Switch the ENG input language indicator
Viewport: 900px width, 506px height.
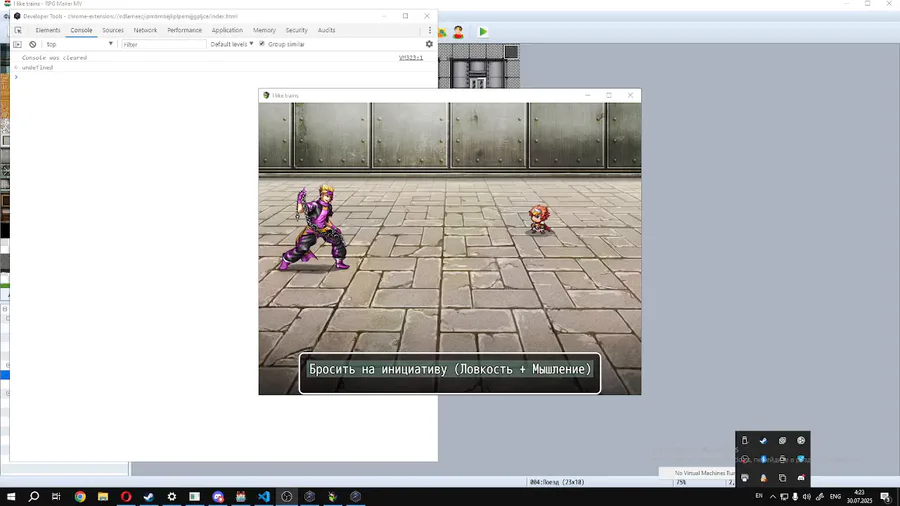(x=835, y=496)
